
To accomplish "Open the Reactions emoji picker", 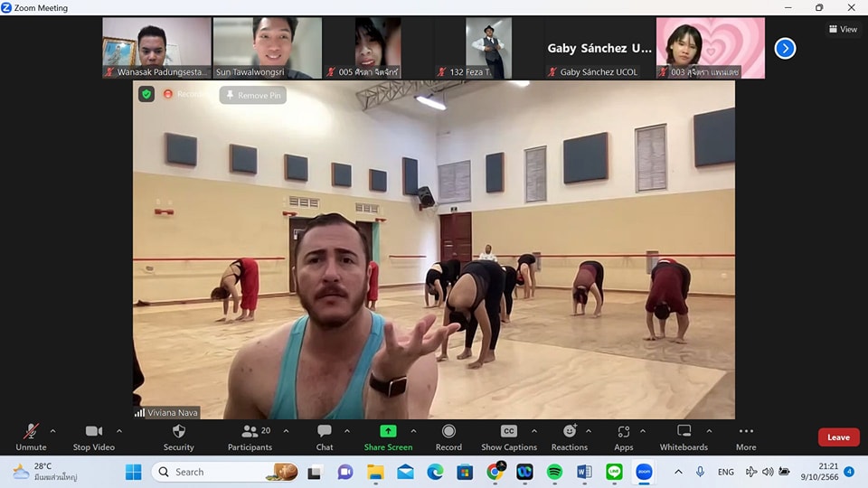I will pos(569,433).
